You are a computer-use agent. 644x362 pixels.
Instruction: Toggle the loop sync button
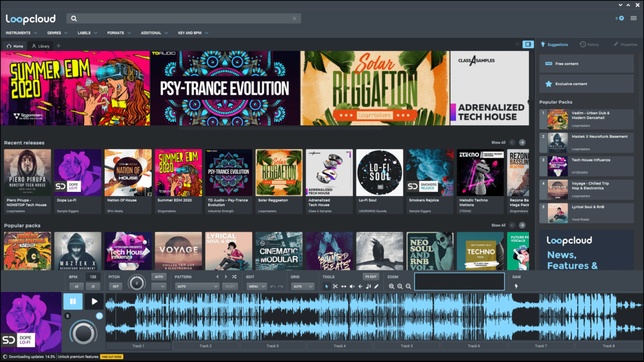[99, 315]
